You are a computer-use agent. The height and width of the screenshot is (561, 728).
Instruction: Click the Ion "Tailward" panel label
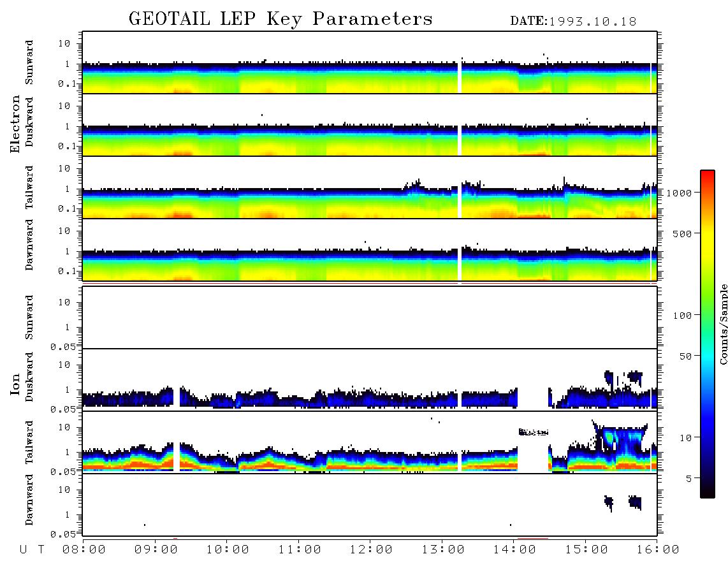tap(29, 442)
